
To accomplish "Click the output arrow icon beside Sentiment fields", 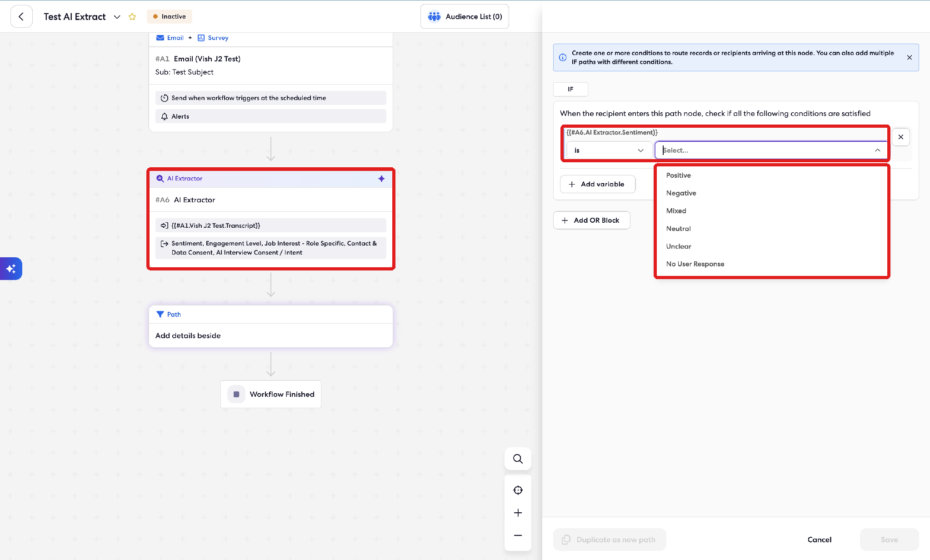I will [x=165, y=244].
